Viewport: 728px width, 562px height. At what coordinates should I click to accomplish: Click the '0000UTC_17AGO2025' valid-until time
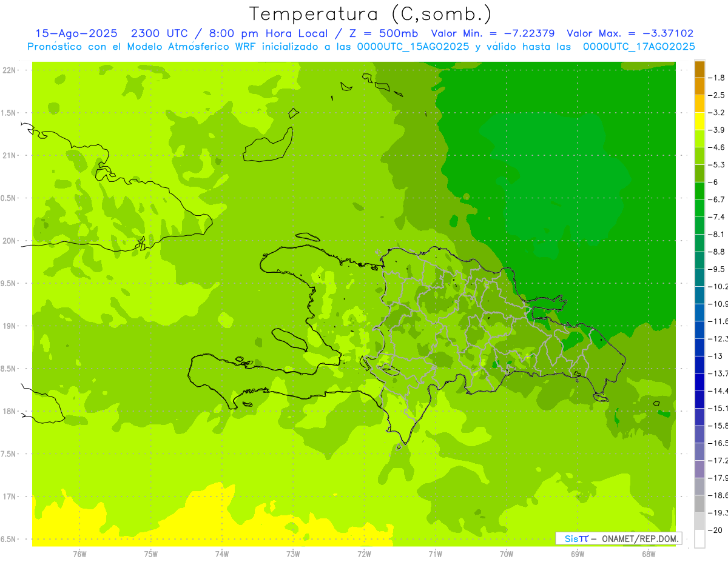click(639, 47)
